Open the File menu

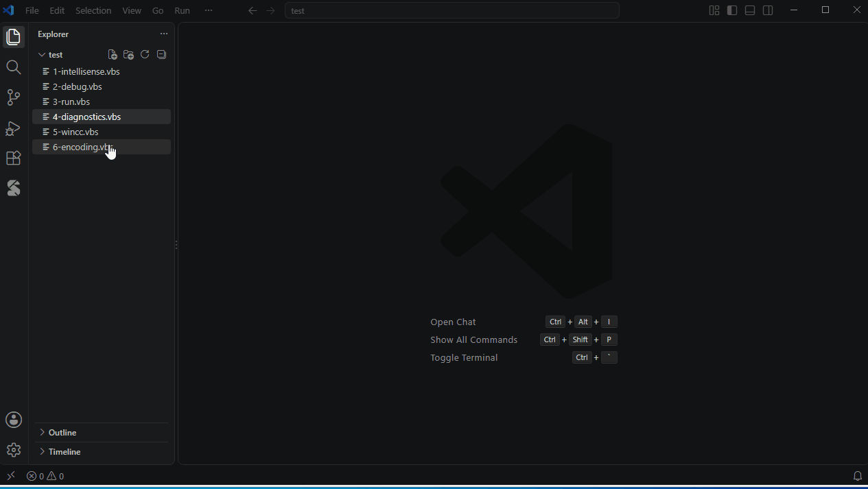(x=32, y=11)
